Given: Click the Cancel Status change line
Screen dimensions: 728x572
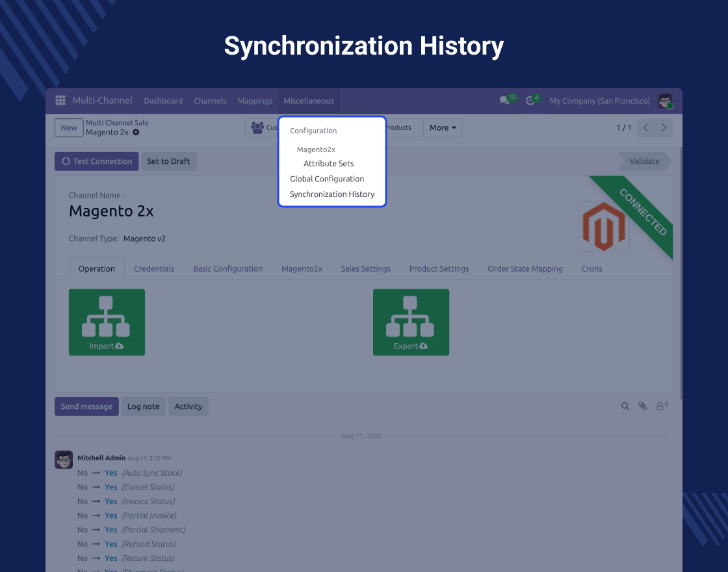Looking at the screenshot, I should click(126, 487).
